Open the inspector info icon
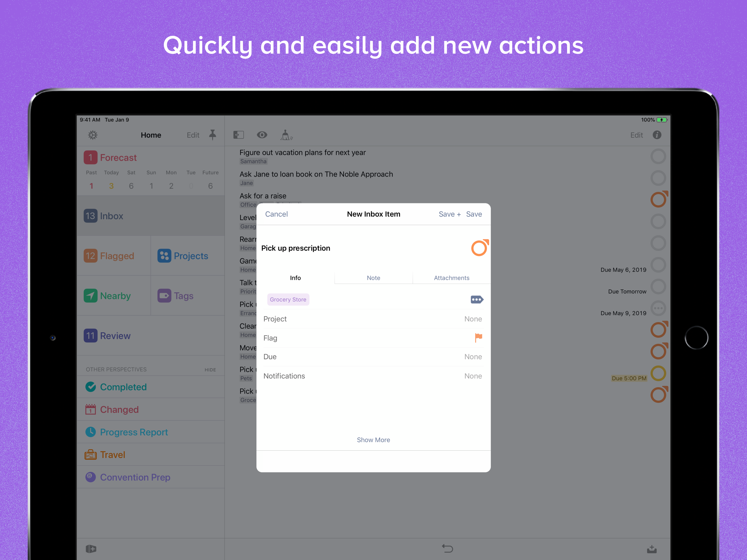This screenshot has height=560, width=747. [656, 135]
